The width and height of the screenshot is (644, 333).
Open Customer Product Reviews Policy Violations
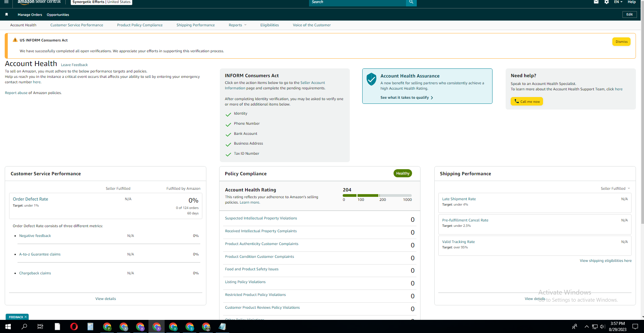262,307
